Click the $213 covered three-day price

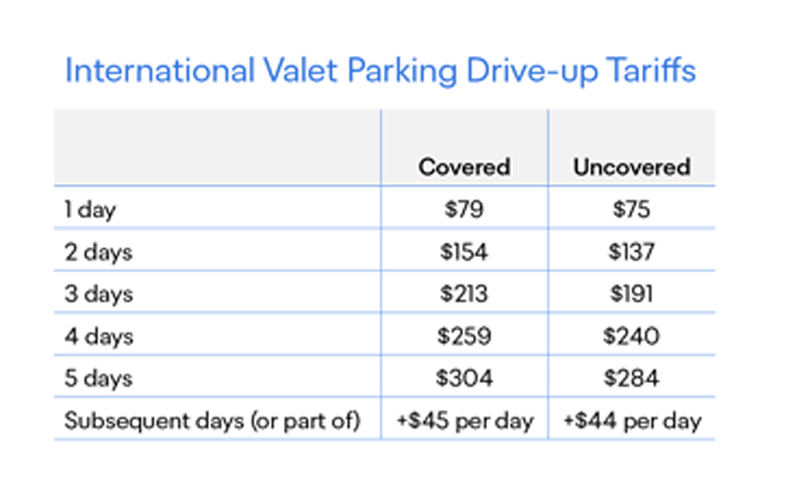click(x=464, y=294)
